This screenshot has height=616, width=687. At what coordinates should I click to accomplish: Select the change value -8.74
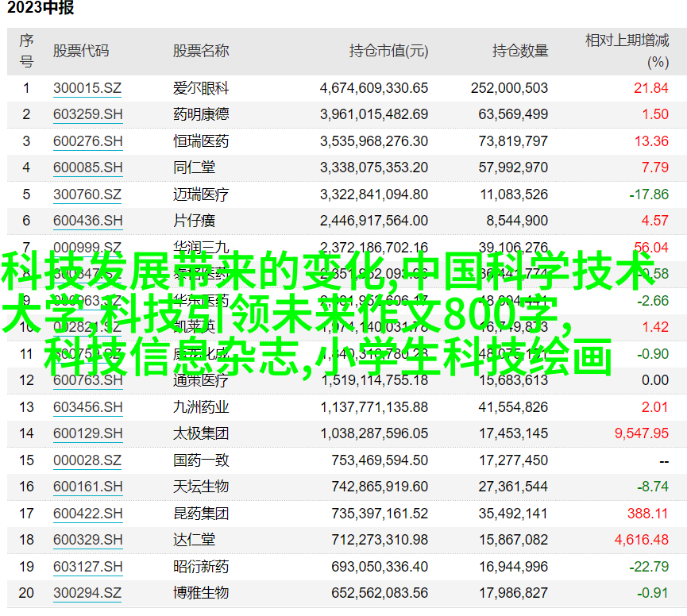point(653,487)
